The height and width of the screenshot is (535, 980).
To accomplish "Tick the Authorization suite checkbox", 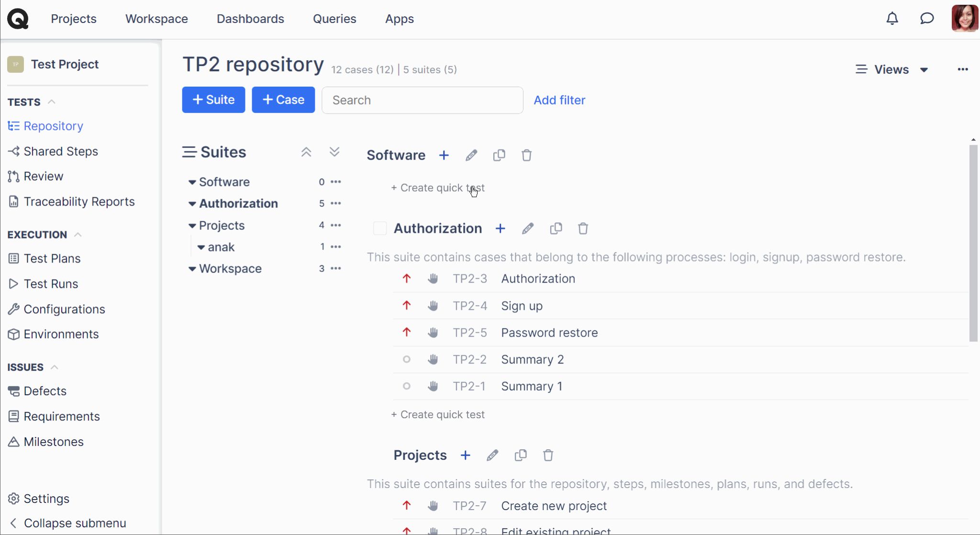I will 380,228.
